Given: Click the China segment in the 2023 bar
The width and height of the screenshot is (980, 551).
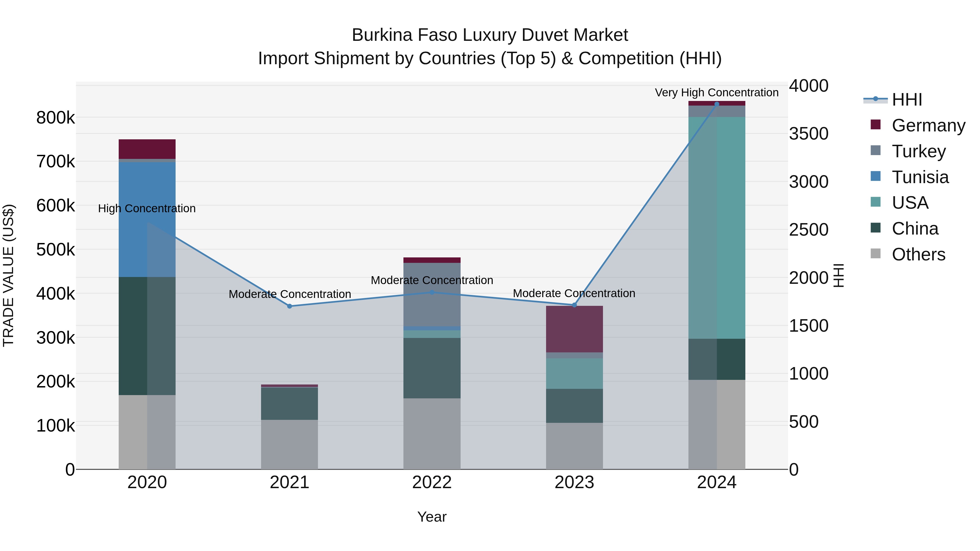Looking at the screenshot, I should click(574, 406).
